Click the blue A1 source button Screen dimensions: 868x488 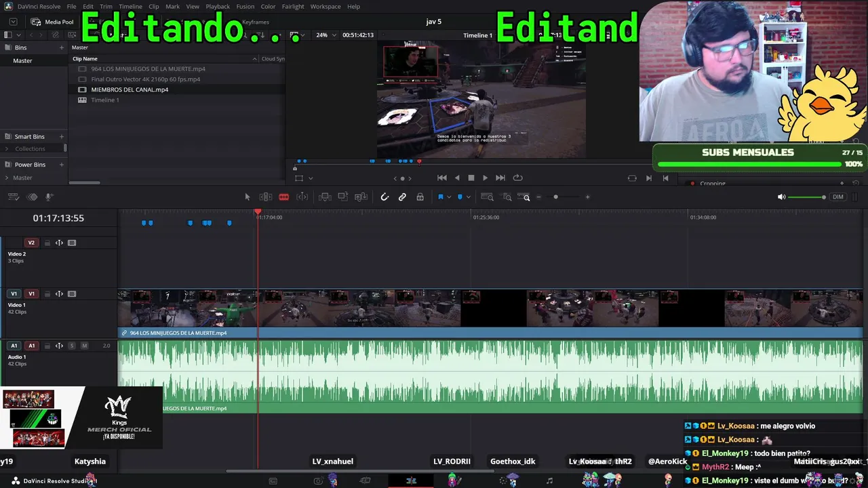coord(14,346)
